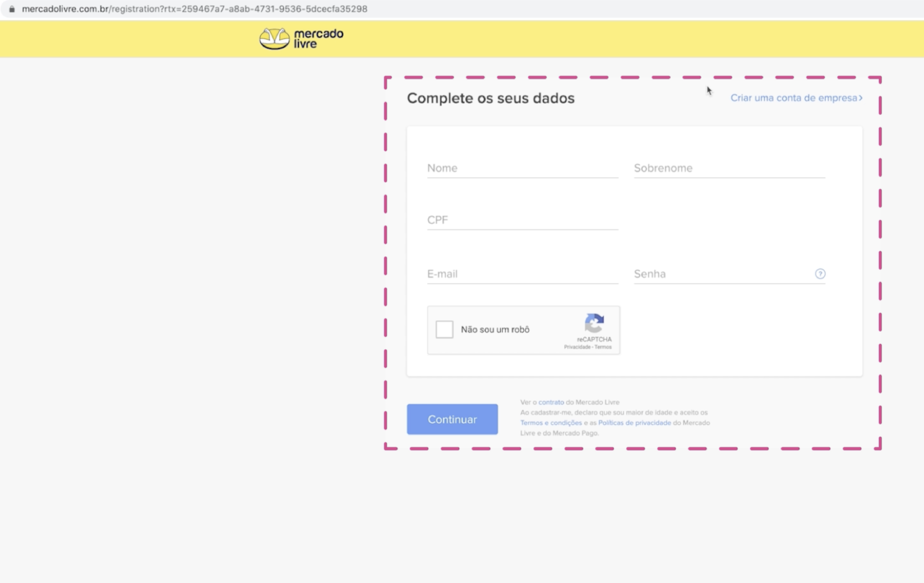Open the 'Políticas de privacidade' link
924x583 pixels.
[634, 423]
